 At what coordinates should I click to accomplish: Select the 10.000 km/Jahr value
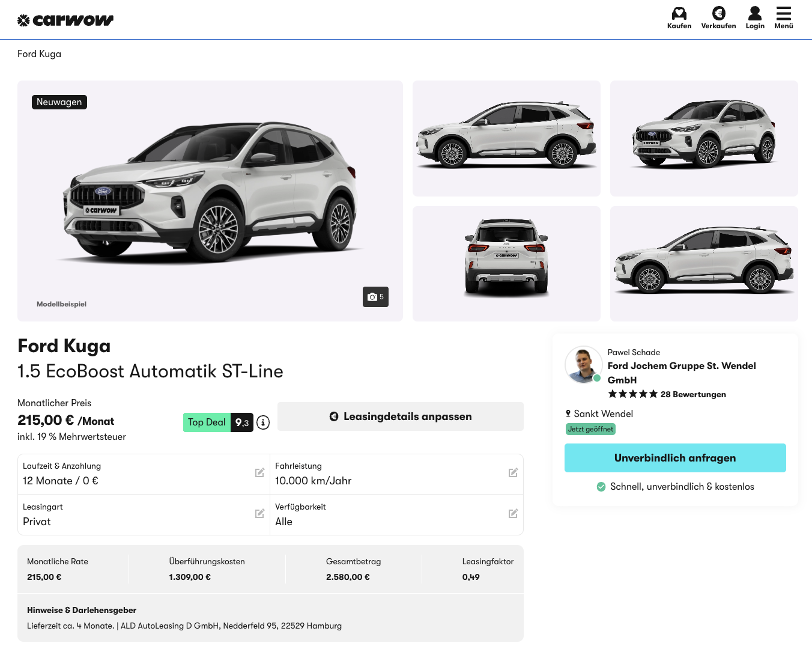[x=314, y=481]
